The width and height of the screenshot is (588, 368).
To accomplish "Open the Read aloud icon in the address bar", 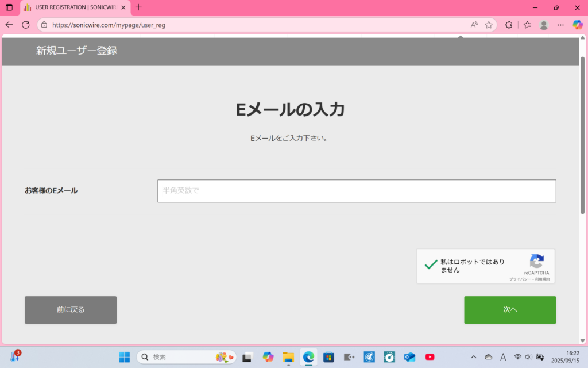I will click(474, 25).
